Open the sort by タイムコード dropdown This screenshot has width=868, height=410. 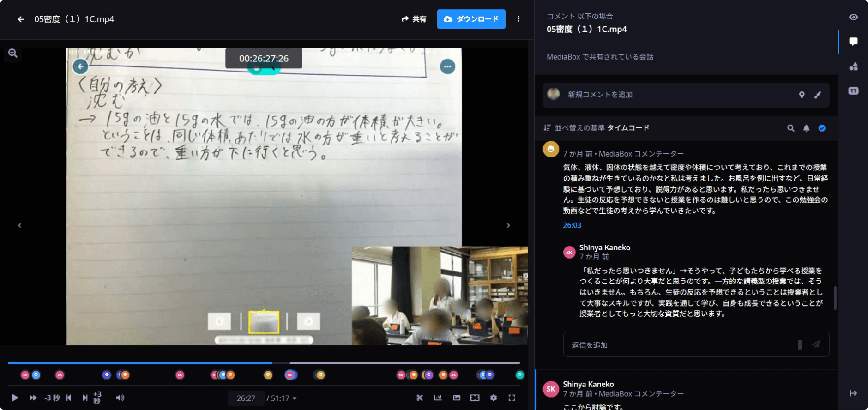pyautogui.click(x=597, y=128)
